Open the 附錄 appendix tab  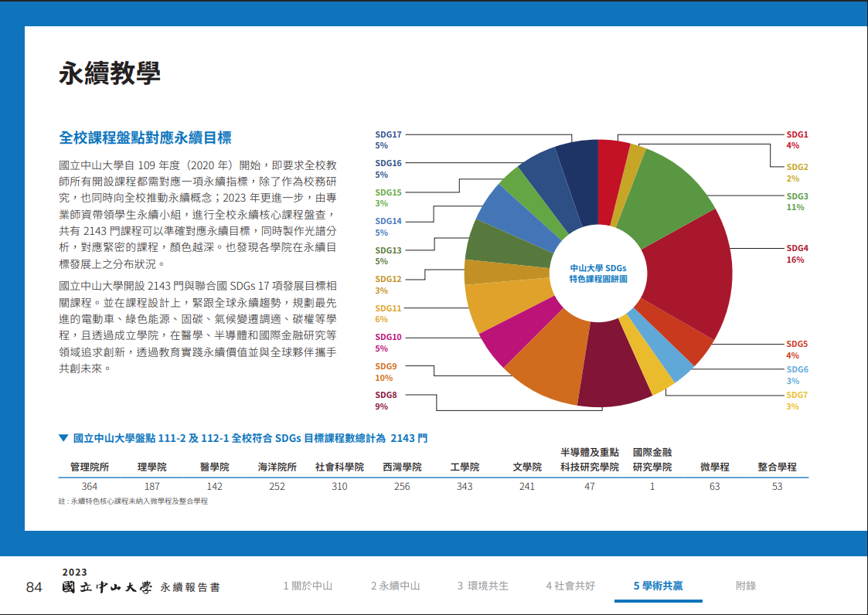[x=746, y=586]
